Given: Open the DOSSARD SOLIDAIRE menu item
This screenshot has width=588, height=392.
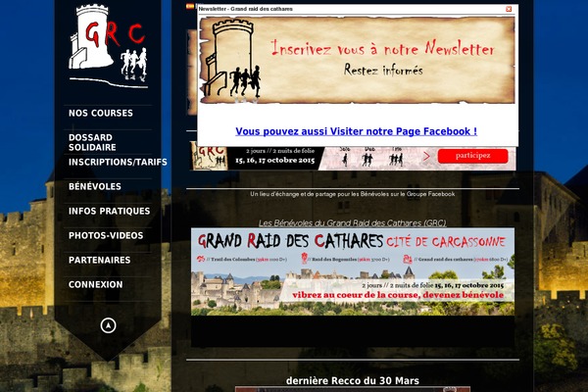Looking at the screenshot, I should click(92, 142).
